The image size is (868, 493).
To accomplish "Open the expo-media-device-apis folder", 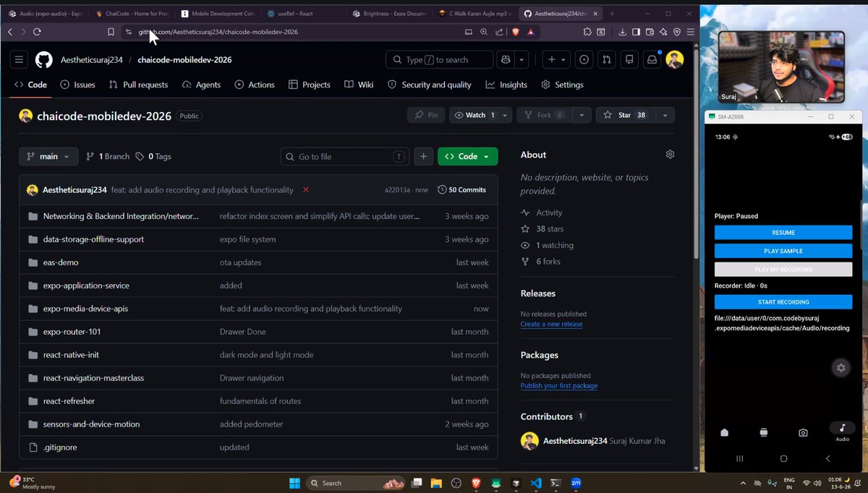I will 85,309.
